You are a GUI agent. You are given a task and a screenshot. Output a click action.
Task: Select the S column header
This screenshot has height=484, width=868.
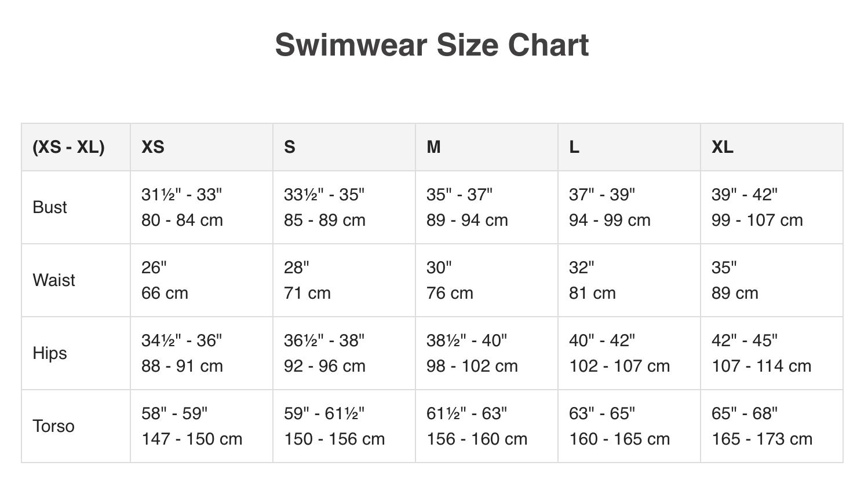pos(290,147)
